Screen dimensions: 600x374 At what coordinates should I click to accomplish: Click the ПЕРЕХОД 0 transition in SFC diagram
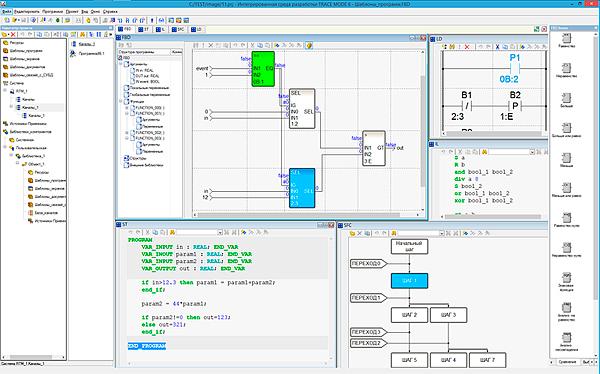click(368, 263)
